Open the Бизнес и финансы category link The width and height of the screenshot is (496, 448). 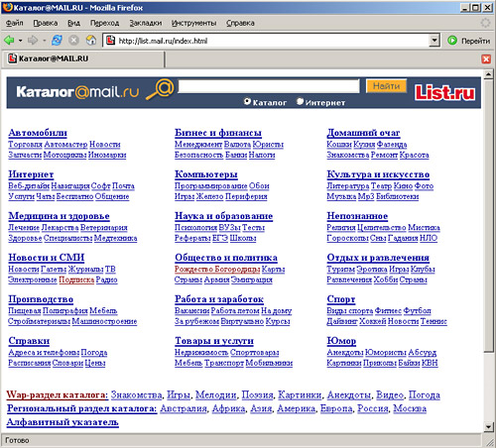[x=218, y=133]
